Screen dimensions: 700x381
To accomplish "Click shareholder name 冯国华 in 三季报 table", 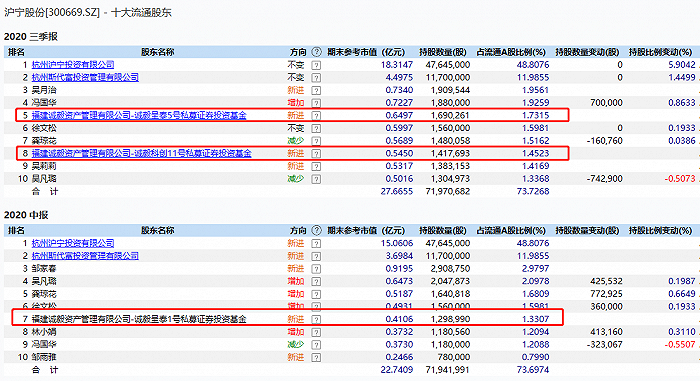I will click(44, 103).
